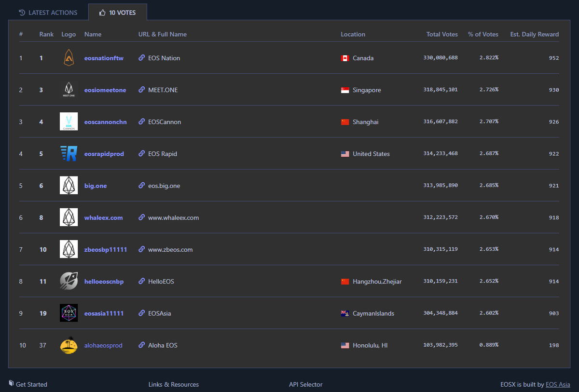This screenshot has height=392, width=579.
Task: Click the big.one logo
Action: [69, 186]
